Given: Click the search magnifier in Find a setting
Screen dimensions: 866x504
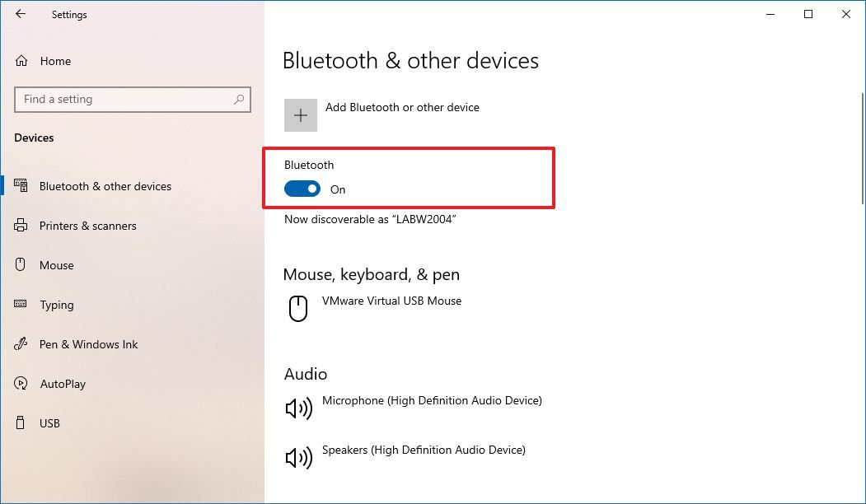Looking at the screenshot, I should pyautogui.click(x=238, y=99).
